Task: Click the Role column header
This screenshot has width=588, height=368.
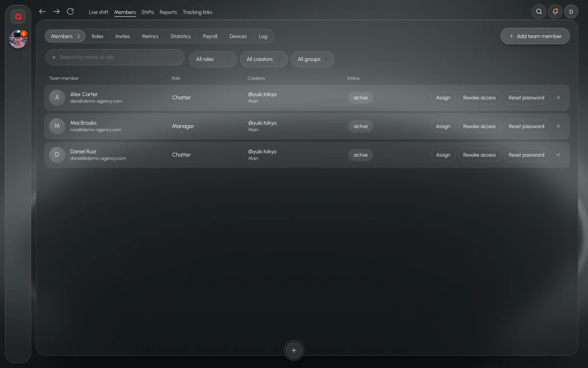Action: (176, 79)
